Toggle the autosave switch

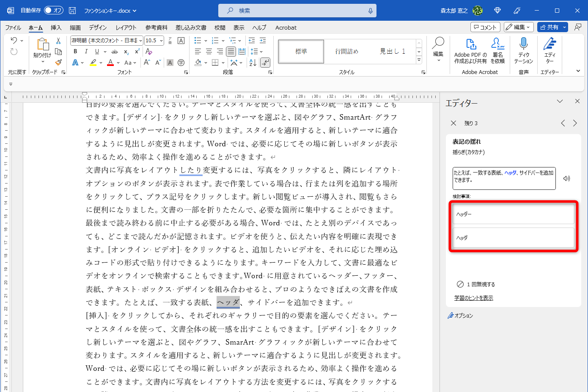(54, 10)
